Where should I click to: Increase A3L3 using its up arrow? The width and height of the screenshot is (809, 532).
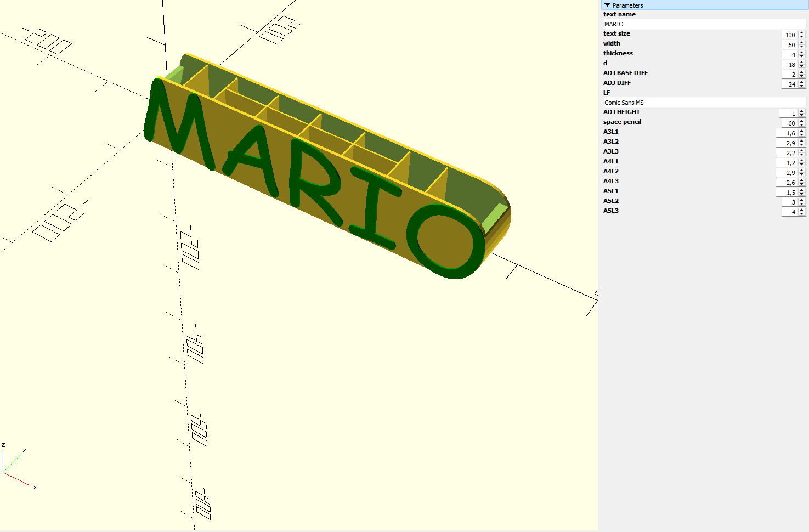[802, 151]
